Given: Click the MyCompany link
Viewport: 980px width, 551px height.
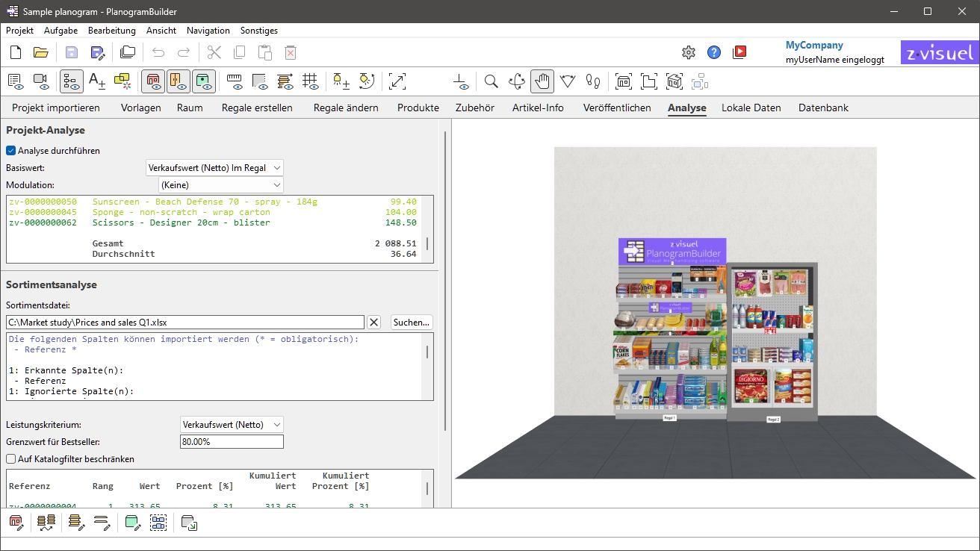Looking at the screenshot, I should coord(814,46).
